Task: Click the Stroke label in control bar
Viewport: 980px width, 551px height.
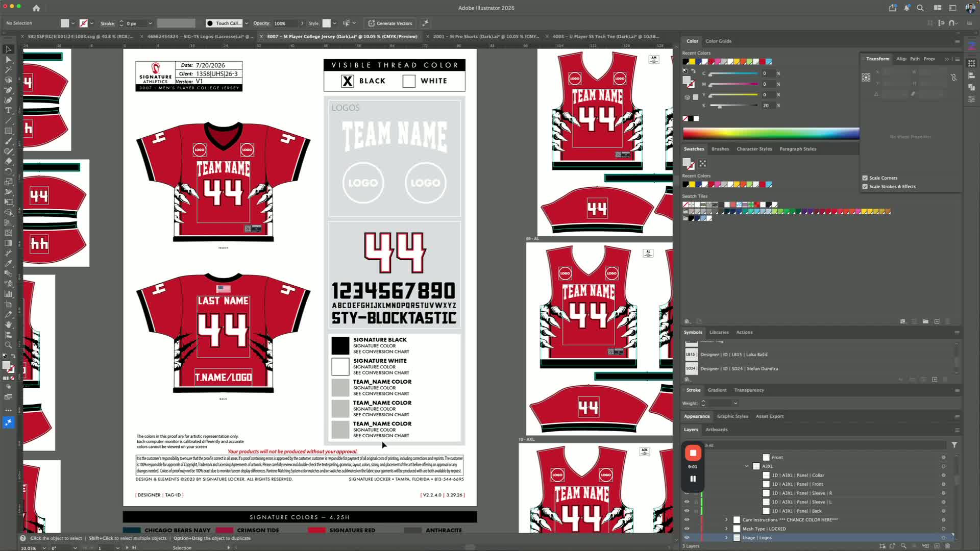Action: coord(107,23)
